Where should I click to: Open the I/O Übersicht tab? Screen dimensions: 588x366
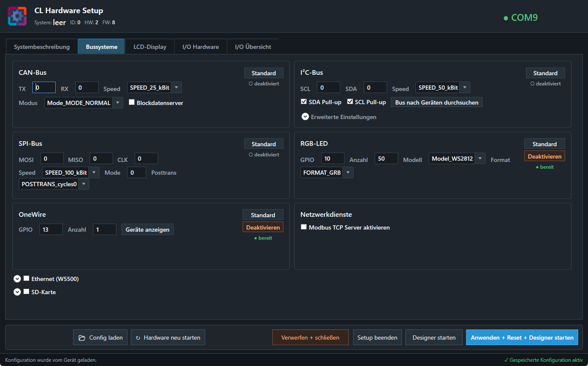(x=253, y=47)
